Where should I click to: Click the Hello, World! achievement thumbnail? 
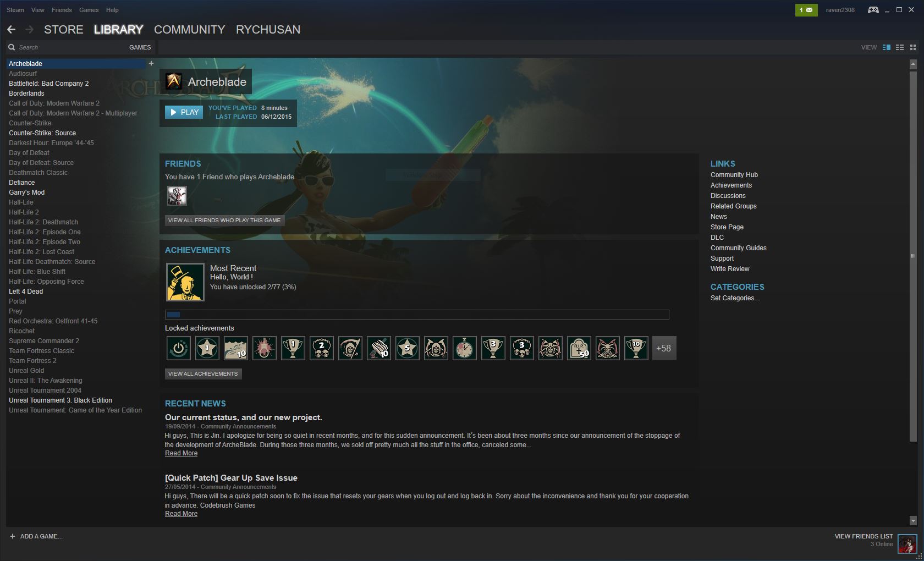coord(185,282)
